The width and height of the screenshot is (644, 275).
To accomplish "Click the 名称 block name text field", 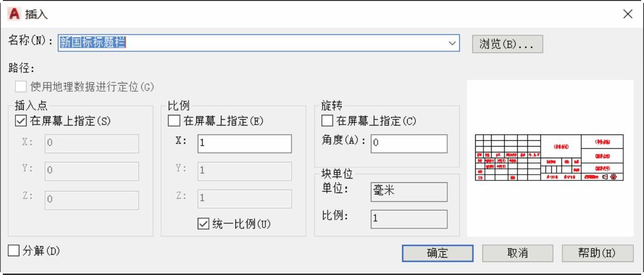I will click(251, 43).
